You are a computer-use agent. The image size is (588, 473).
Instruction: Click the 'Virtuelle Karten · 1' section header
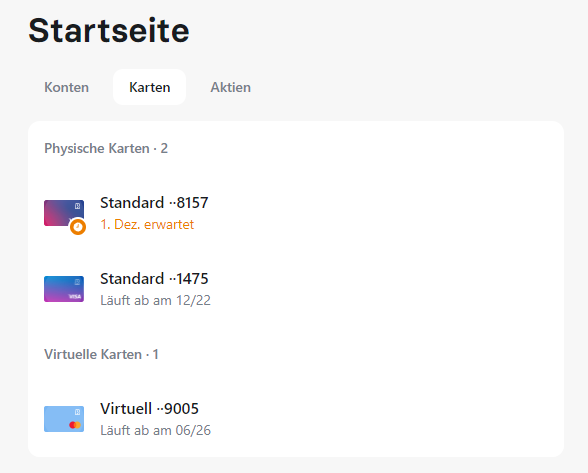tap(101, 354)
